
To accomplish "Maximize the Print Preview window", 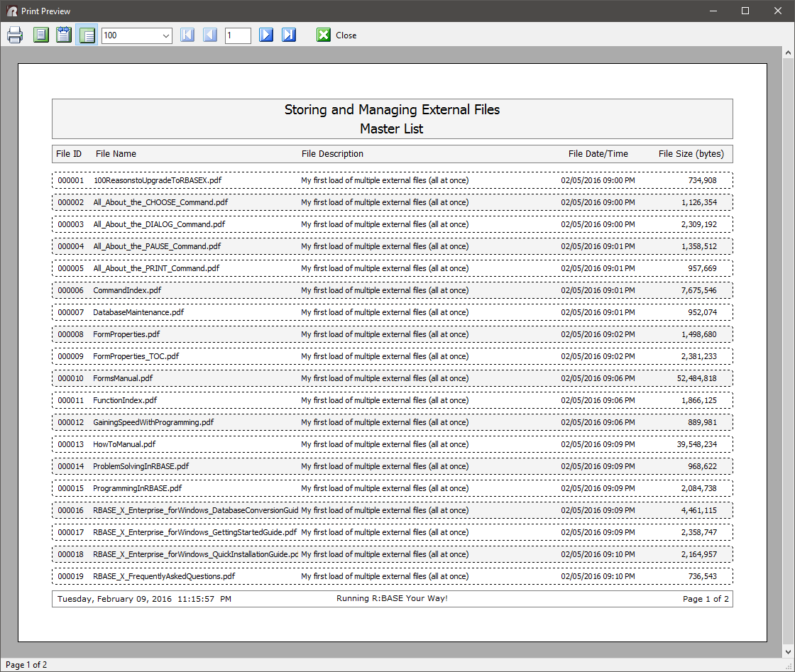I will pos(745,11).
